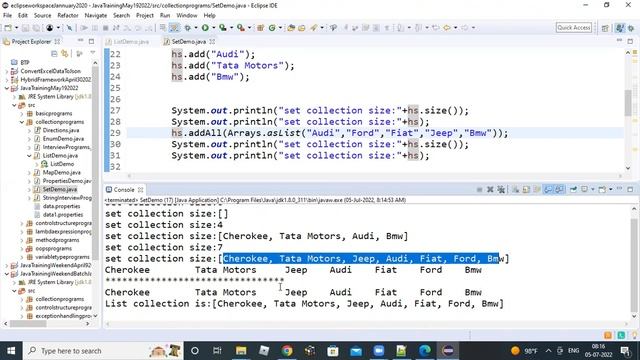Open the Navigate menu
This screenshot has width=640, height=360.
[96, 16]
